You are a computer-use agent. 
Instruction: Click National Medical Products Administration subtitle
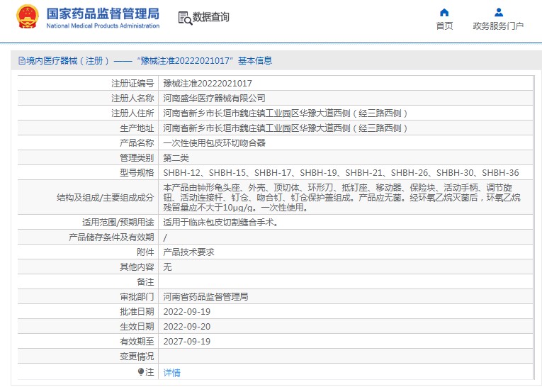coord(103,26)
